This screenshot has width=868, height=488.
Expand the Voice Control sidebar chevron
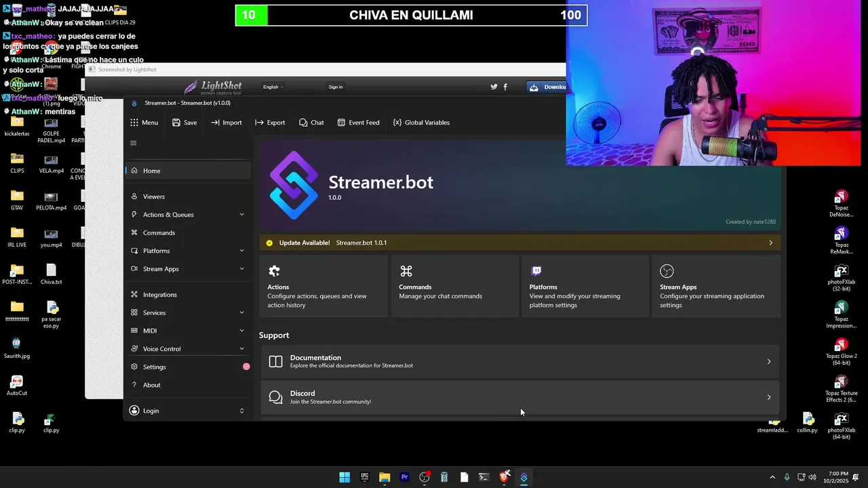coord(242,349)
